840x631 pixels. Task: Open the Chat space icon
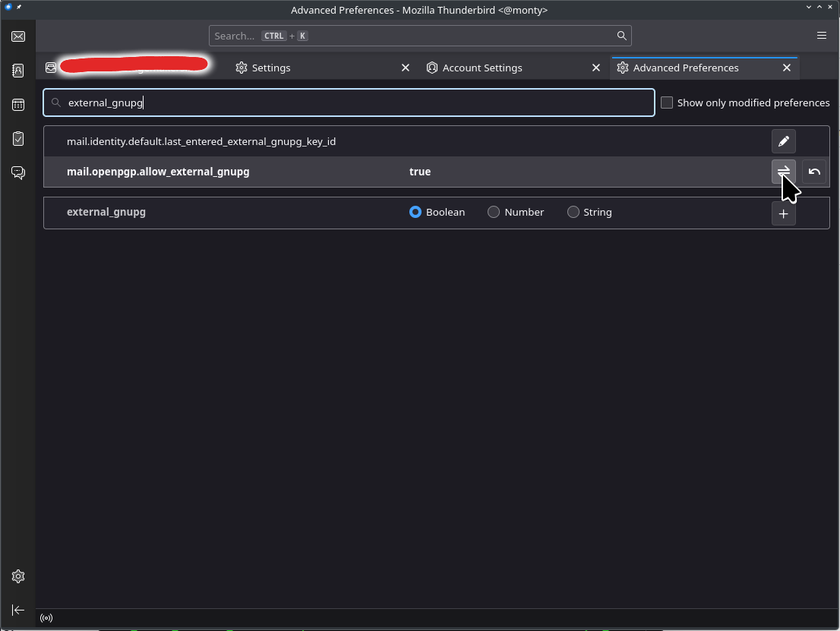(x=18, y=172)
